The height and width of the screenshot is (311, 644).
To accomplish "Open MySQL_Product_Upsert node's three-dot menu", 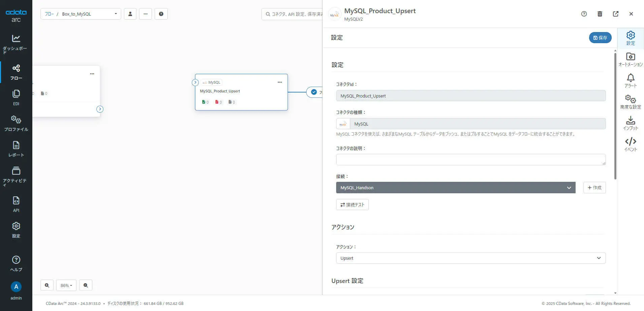I will tap(280, 82).
